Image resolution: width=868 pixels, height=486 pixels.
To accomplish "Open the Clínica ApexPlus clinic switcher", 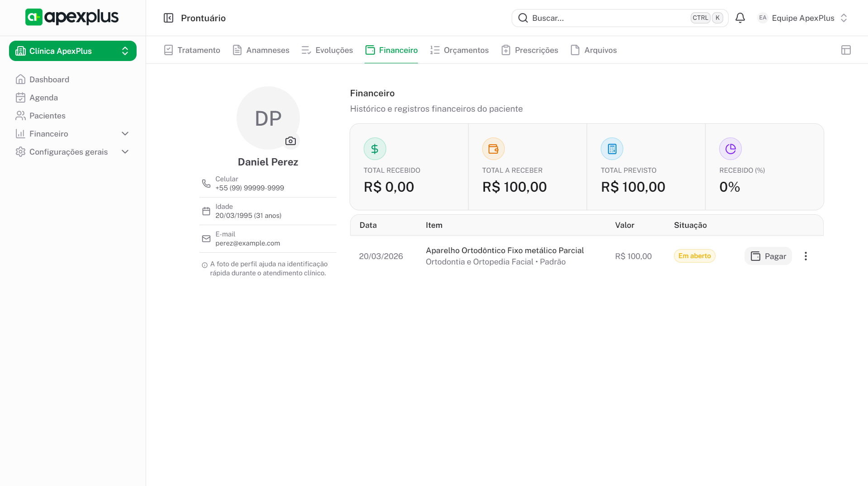I will (x=73, y=51).
